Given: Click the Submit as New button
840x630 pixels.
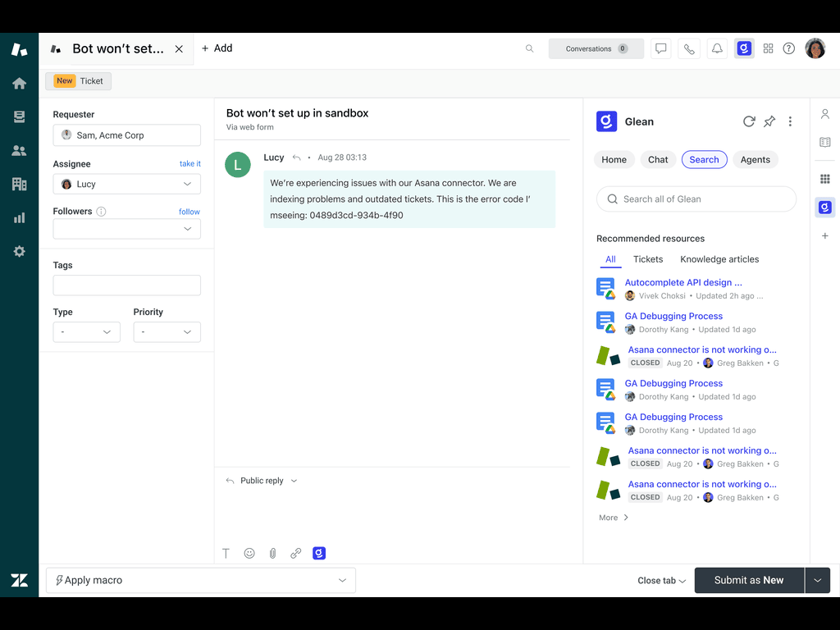Looking at the screenshot, I should tap(748, 580).
